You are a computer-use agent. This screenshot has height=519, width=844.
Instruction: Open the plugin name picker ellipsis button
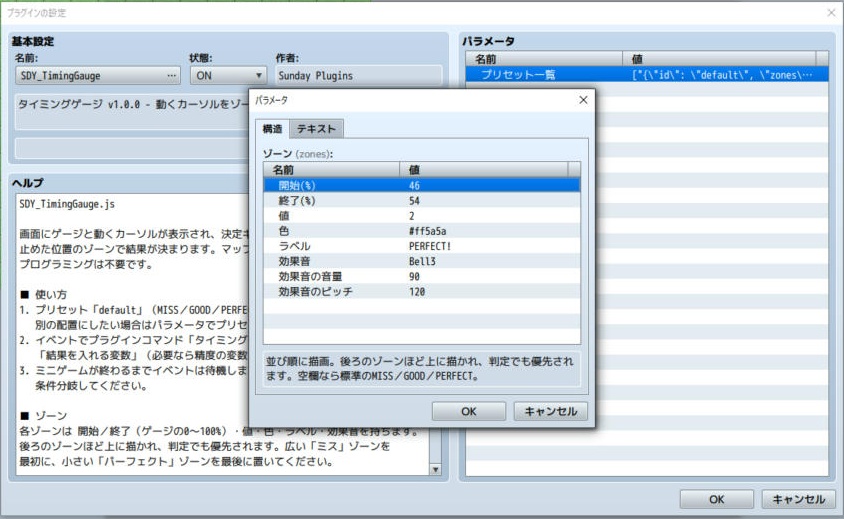click(x=172, y=75)
